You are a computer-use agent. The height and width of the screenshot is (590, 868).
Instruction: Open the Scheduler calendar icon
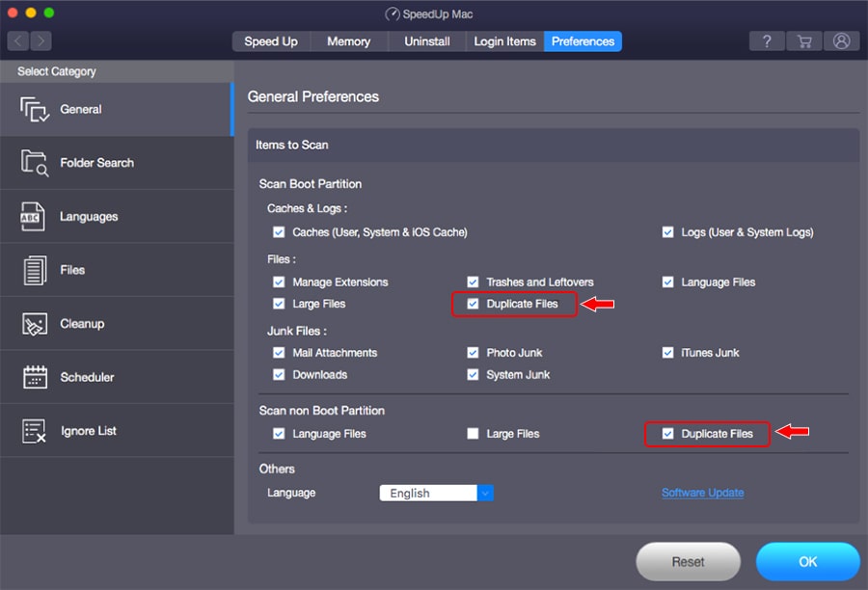click(35, 377)
